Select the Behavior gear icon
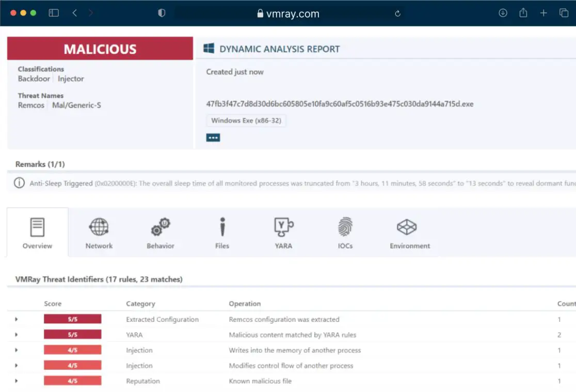Image resolution: width=576 pixels, height=392 pixels. tap(160, 226)
